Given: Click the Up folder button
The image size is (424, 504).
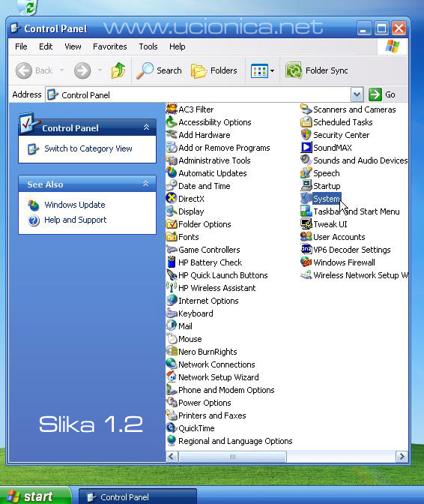Looking at the screenshot, I should pos(118,70).
